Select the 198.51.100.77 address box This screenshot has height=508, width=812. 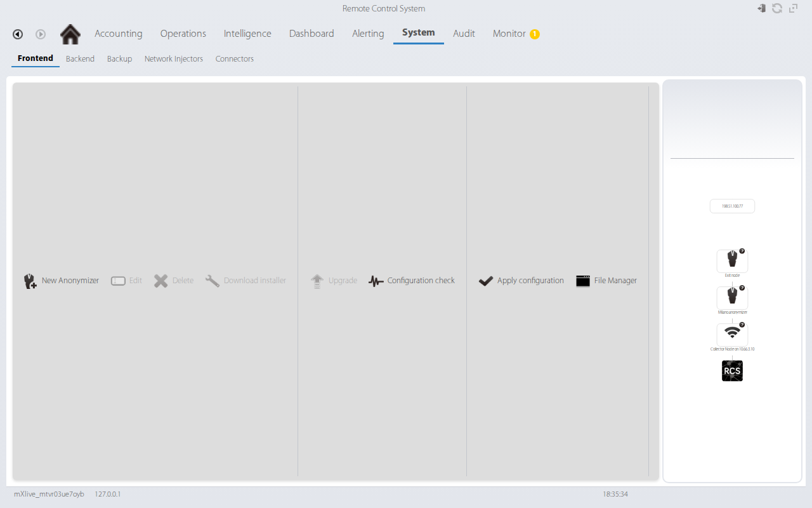732,206
